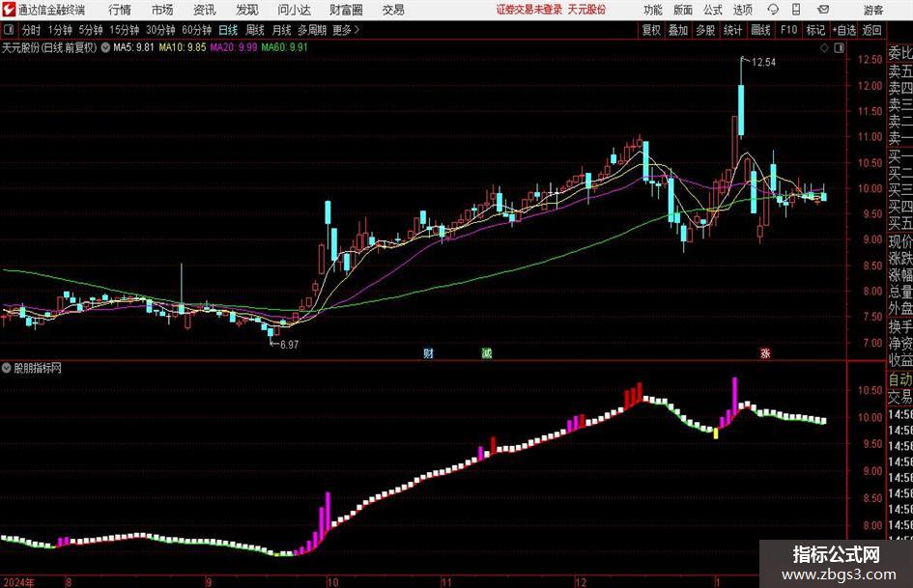Expand the 更多 period options

[x=346, y=30]
